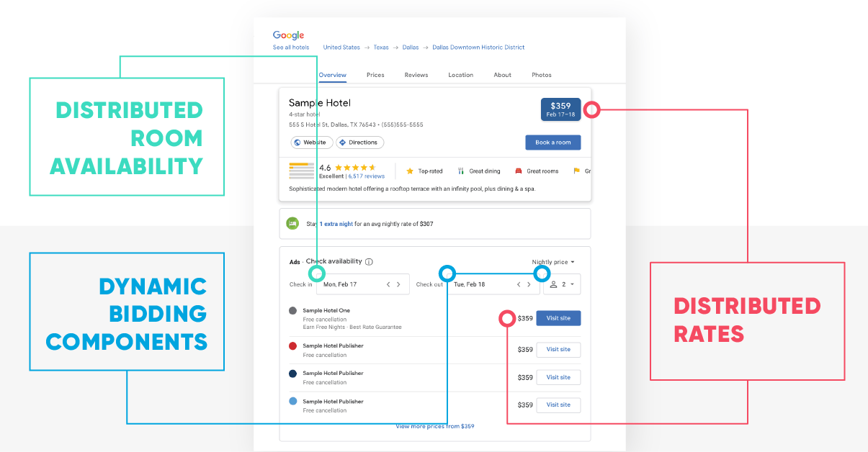Click the Top-rated label
This screenshot has width=868, height=452.
(x=431, y=171)
